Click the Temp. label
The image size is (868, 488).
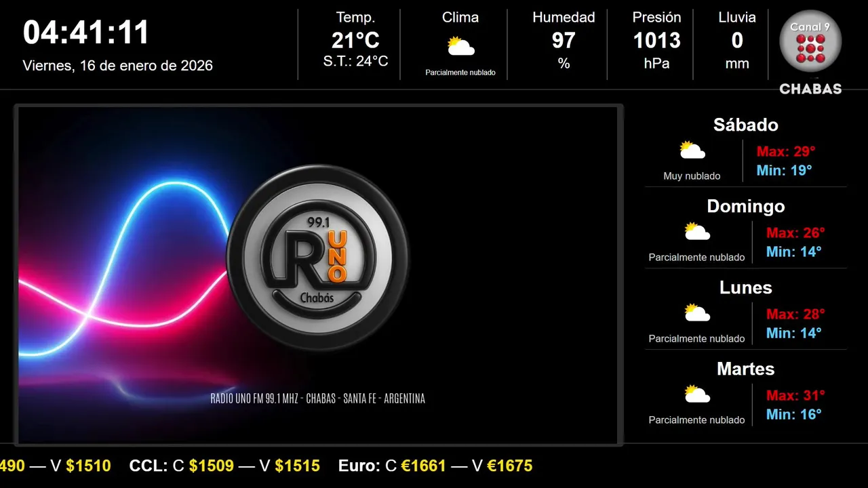[355, 18]
